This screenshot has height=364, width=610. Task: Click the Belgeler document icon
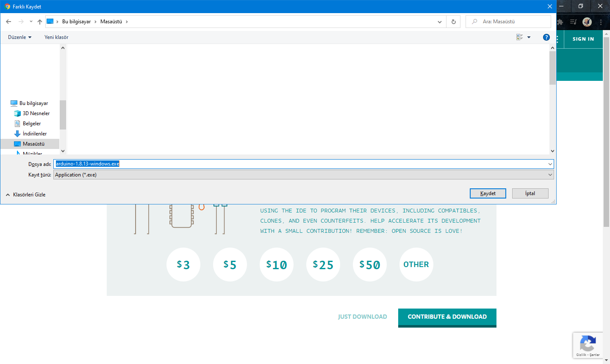pos(17,124)
